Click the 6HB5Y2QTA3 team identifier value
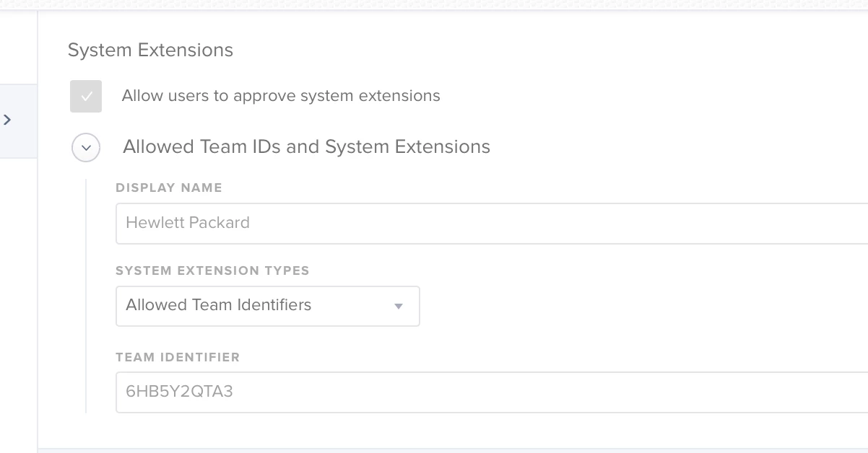 [x=179, y=392]
